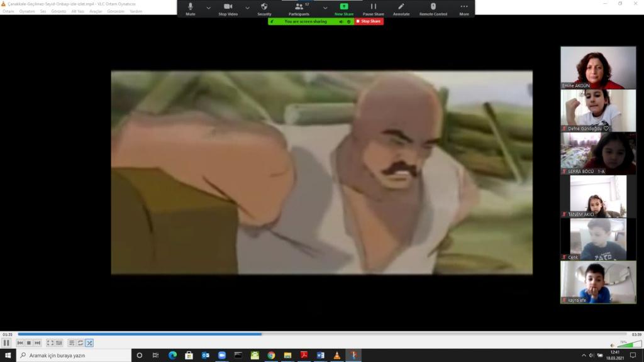644x362 pixels.
Task: Open VLC Alt Yazı menu
Action: [77, 11]
